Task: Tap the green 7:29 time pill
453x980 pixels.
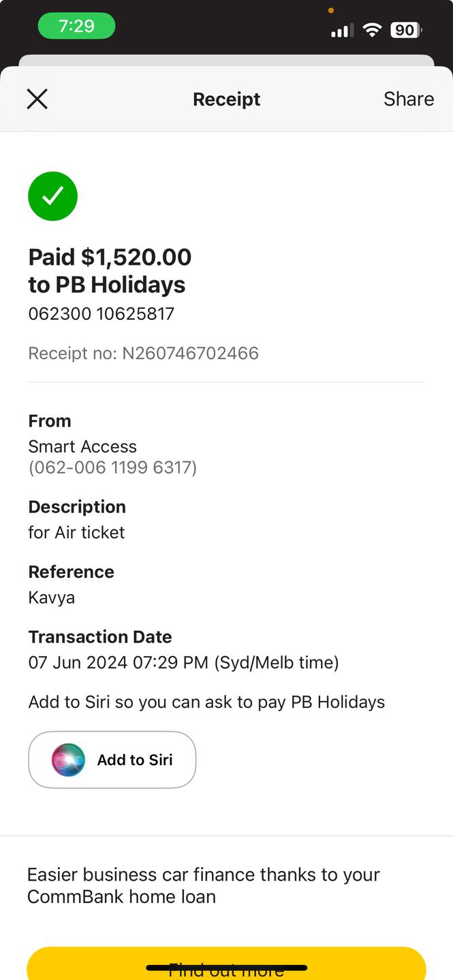Action: click(x=76, y=27)
